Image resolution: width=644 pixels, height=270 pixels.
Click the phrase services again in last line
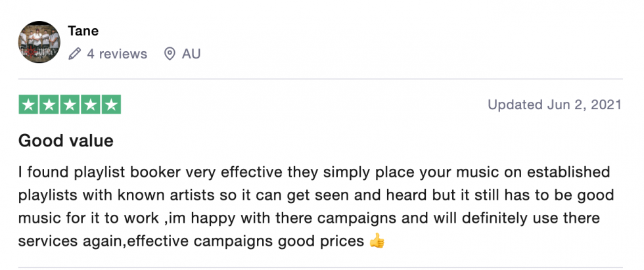71,242
